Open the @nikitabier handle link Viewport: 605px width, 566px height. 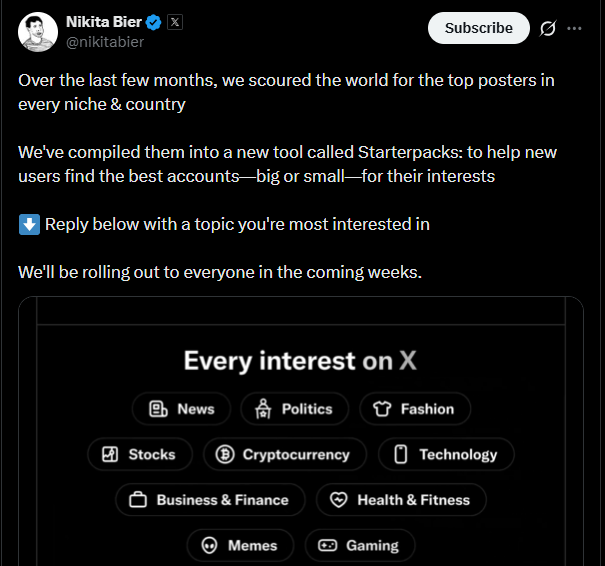tap(105, 42)
